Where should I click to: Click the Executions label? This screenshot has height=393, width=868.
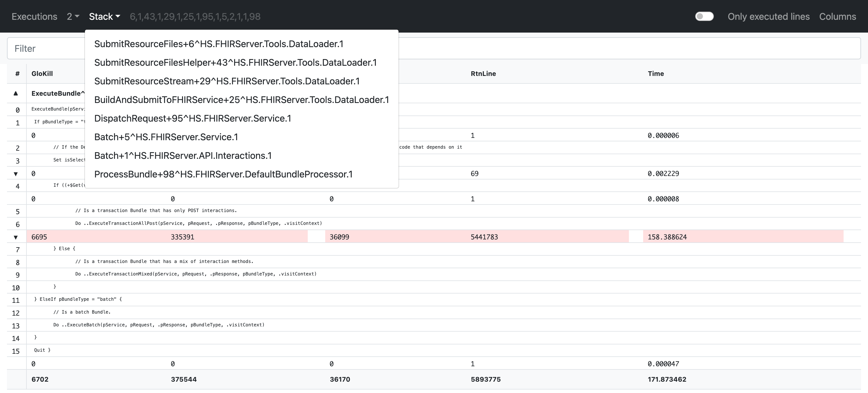point(34,16)
